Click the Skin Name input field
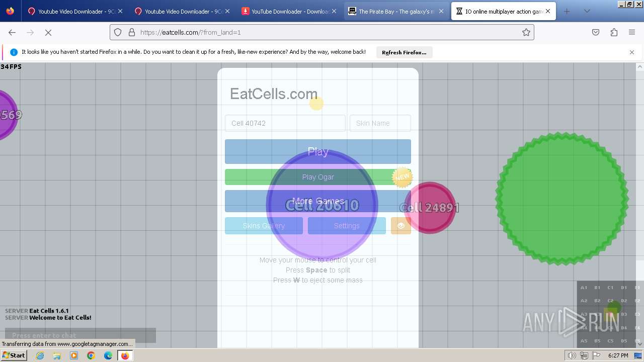Viewport: 644px width, 362px height. coord(380,123)
